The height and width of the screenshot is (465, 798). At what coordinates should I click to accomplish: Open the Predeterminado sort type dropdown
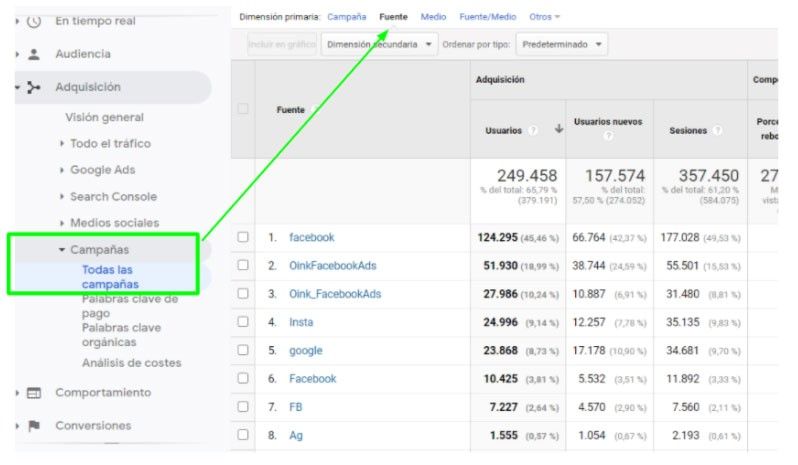coord(561,44)
